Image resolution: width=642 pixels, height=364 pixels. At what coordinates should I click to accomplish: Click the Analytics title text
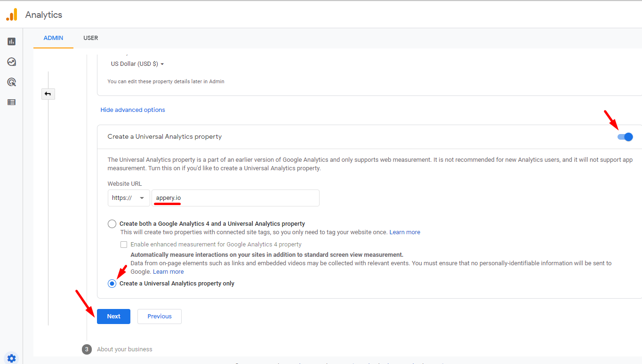pos(44,15)
